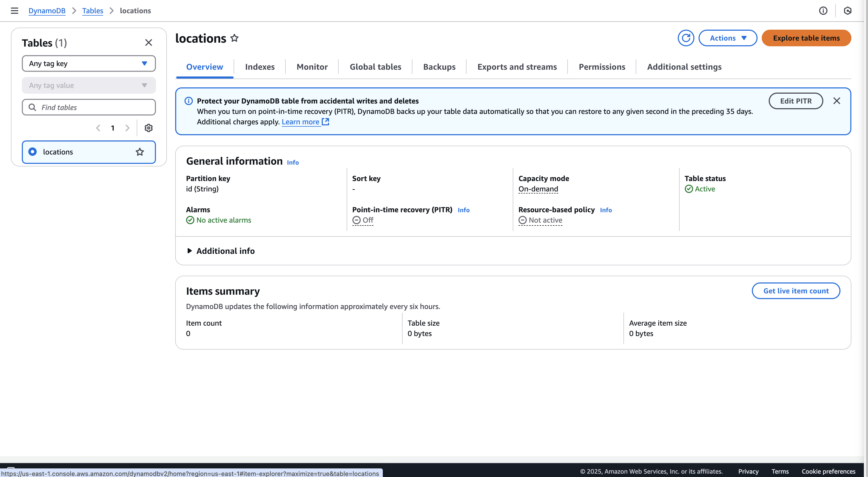Screen dimensions: 868x477
Task: Go to next page of tables
Action: [127, 128]
